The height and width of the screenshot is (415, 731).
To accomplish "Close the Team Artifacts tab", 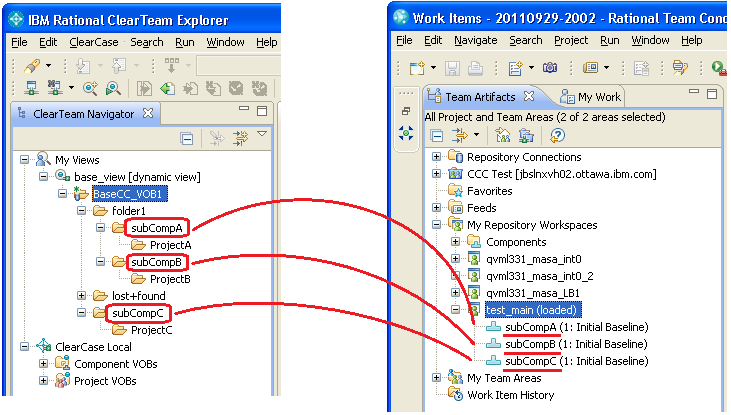I will (x=529, y=96).
